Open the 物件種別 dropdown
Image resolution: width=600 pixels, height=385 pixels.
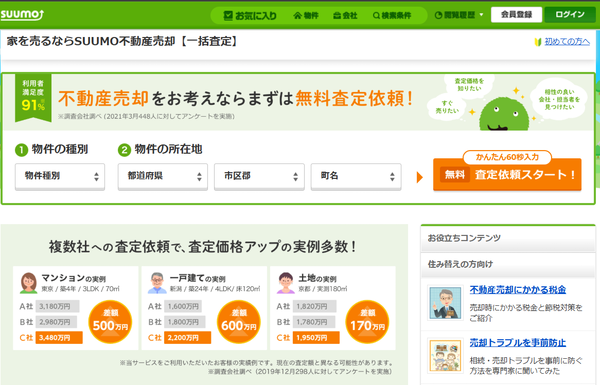(60, 176)
